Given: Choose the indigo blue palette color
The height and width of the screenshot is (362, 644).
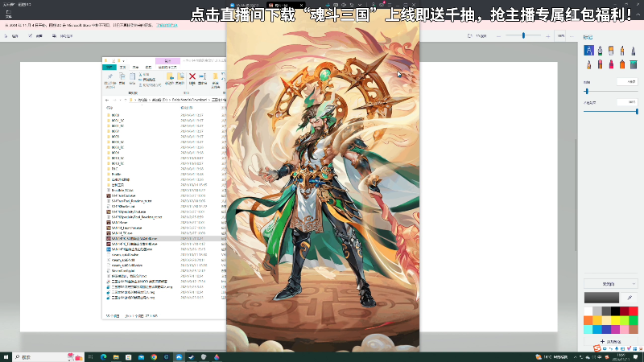Looking at the screenshot, I should (x=606, y=329).
